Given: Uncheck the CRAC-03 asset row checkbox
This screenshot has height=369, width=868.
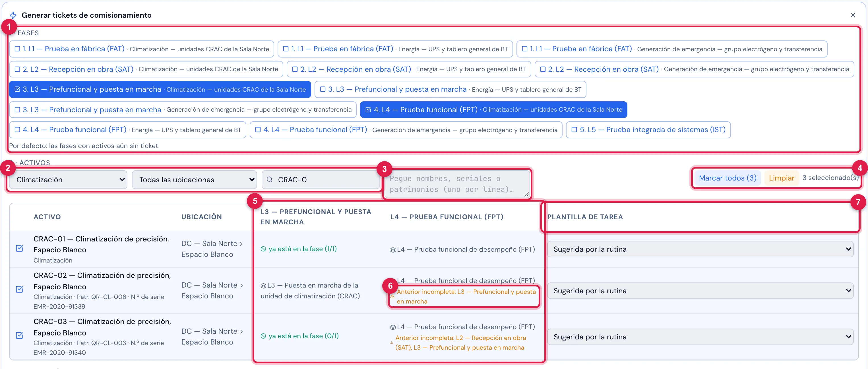Looking at the screenshot, I should (x=20, y=336).
